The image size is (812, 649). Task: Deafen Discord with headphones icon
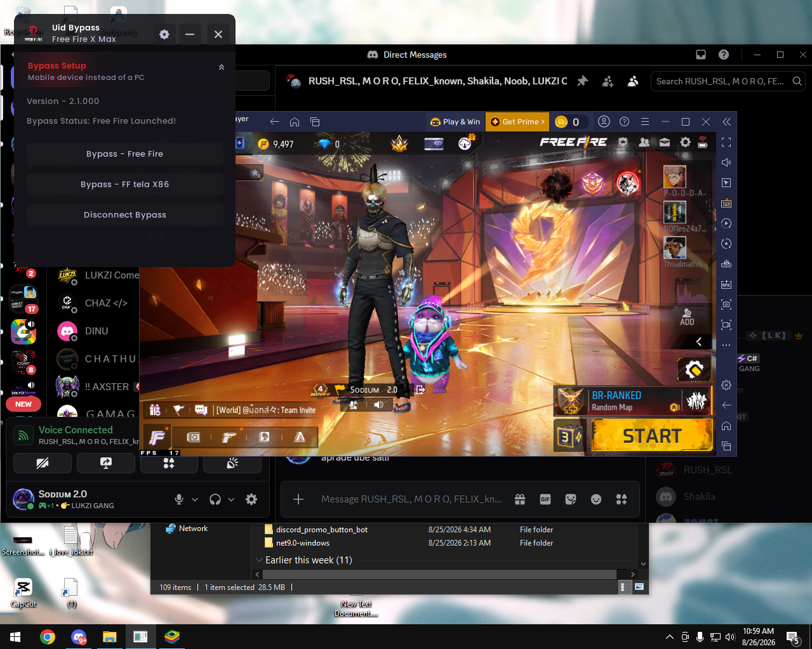coord(215,499)
